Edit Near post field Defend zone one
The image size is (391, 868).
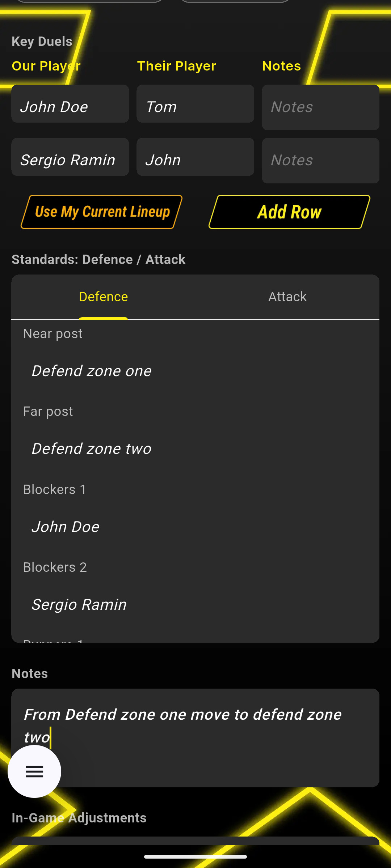[195, 371]
